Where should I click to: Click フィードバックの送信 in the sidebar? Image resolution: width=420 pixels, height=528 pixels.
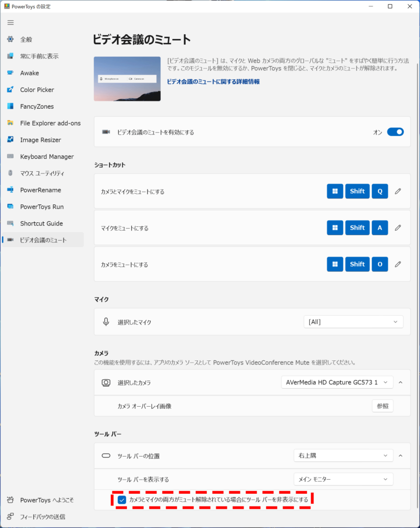[43, 516]
